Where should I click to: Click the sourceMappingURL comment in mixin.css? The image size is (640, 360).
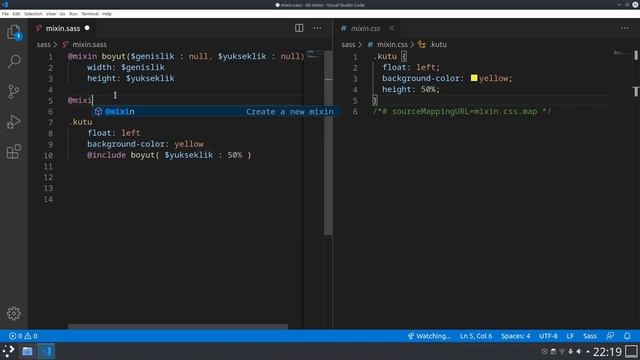point(462,111)
